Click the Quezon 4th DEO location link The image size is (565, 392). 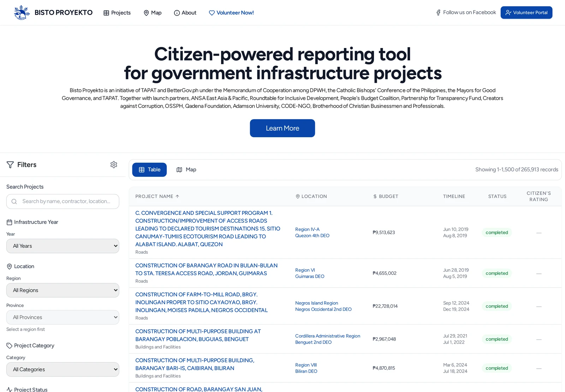coord(312,236)
